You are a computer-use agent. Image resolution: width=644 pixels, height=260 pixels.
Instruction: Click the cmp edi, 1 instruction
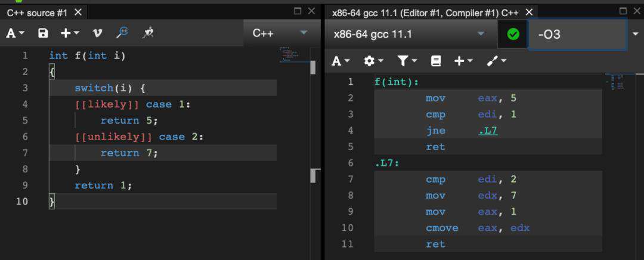471,114
